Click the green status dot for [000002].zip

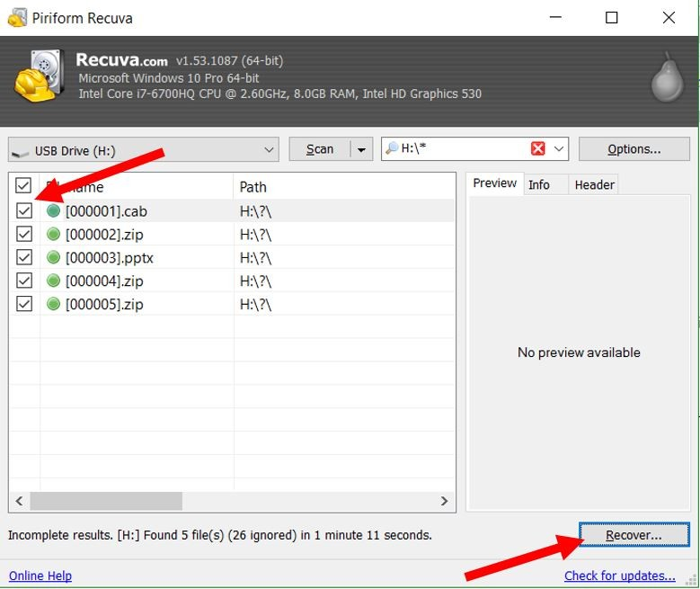(53, 234)
